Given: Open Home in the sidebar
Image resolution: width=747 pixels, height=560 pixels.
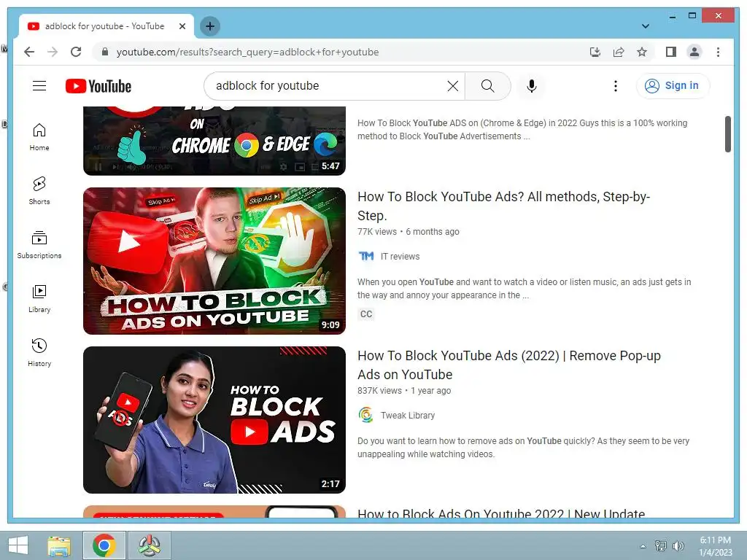Looking at the screenshot, I should [39, 137].
